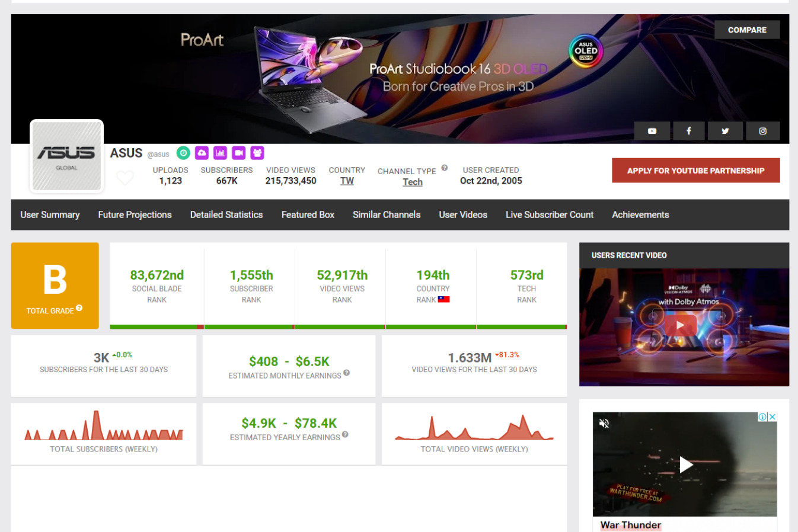
Task: Click the ad info icon
Action: coord(763,417)
